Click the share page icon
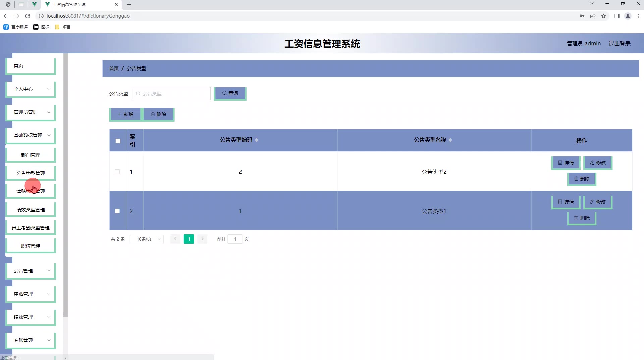 point(593,16)
